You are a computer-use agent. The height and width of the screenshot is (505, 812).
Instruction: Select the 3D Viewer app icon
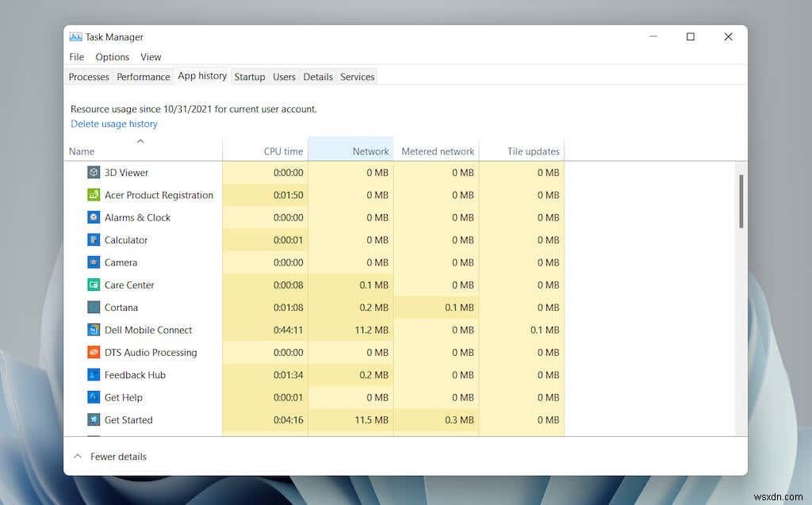[x=94, y=172]
